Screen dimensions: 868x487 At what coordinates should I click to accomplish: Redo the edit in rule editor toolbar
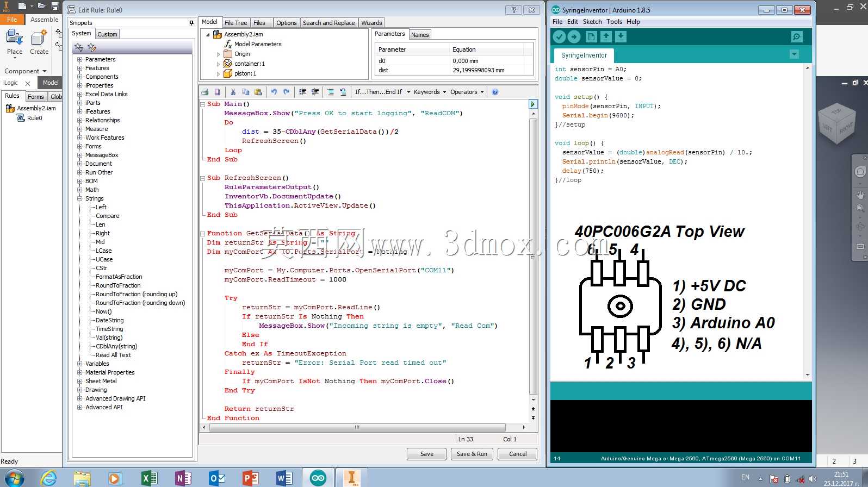[x=287, y=92]
